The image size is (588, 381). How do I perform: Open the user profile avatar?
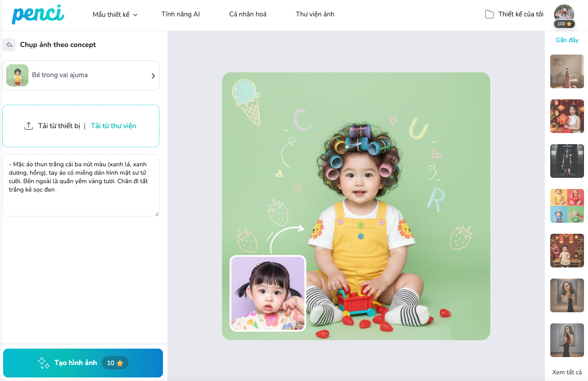pyautogui.click(x=564, y=14)
